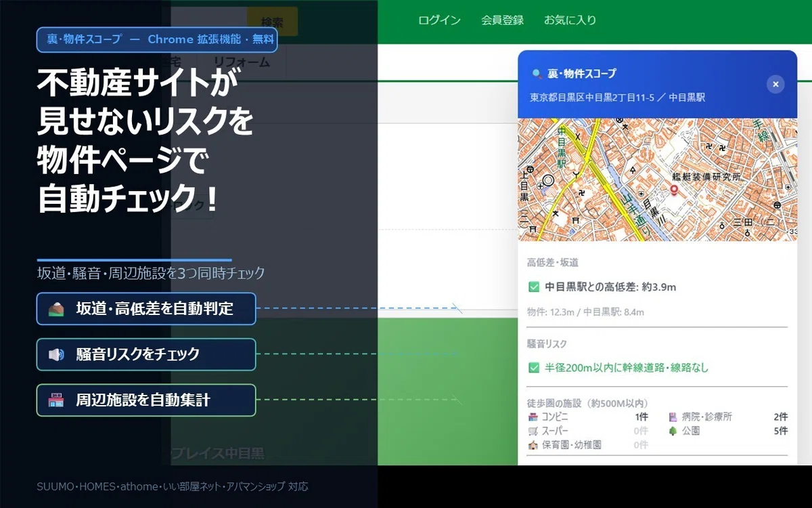
Task: Select the リフォーム tab
Action: point(242,62)
